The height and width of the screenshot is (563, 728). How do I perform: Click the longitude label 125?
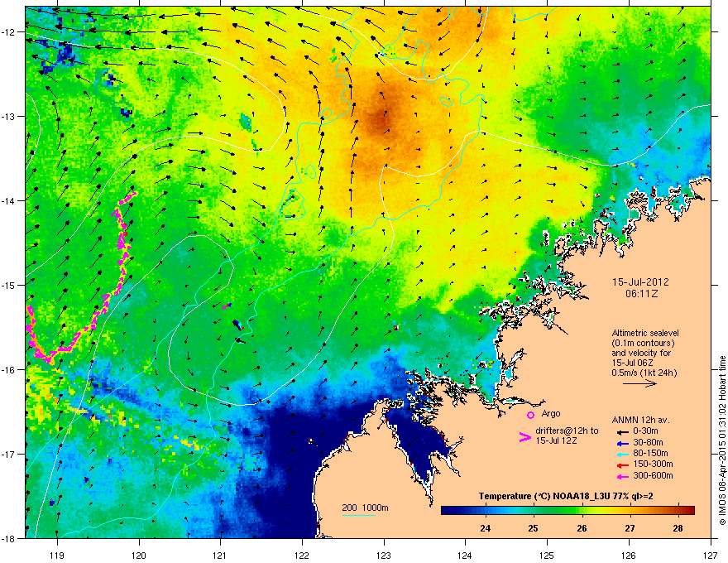(x=547, y=555)
